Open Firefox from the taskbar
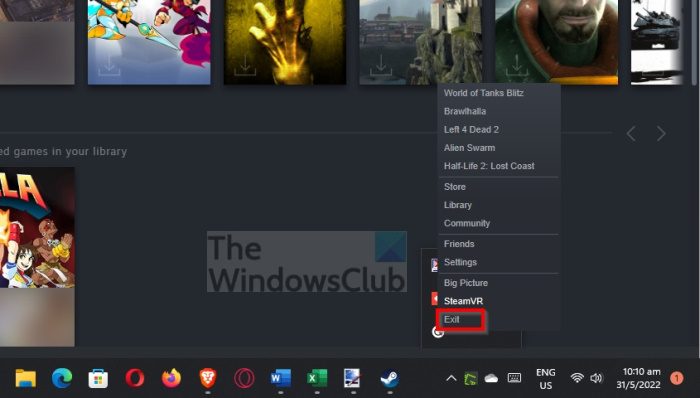700x398 pixels. click(x=171, y=378)
